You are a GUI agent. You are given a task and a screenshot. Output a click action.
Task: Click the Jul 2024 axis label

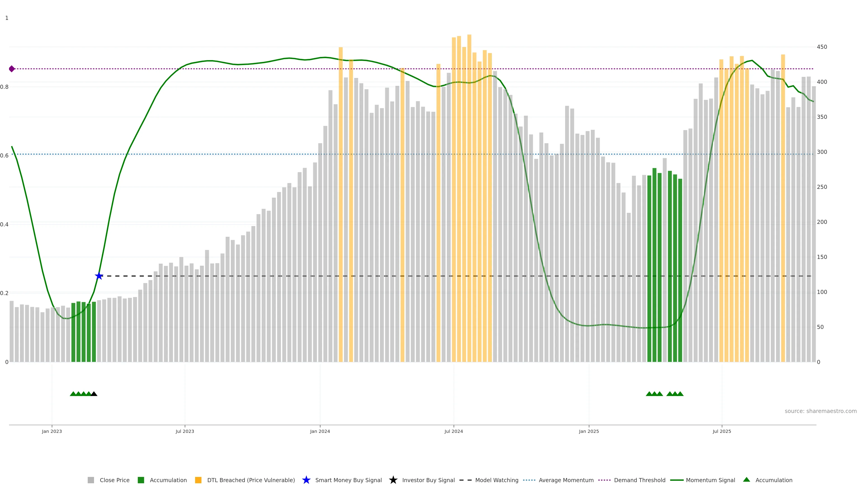click(453, 431)
